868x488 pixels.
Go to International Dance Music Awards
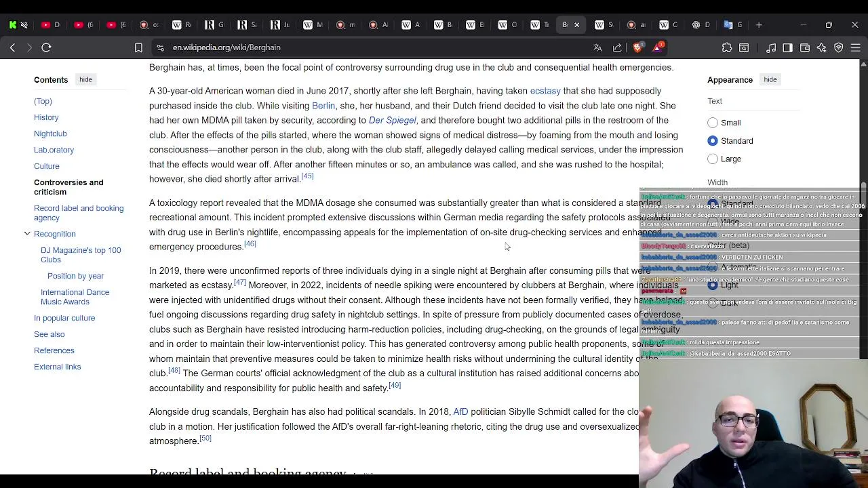75,297
